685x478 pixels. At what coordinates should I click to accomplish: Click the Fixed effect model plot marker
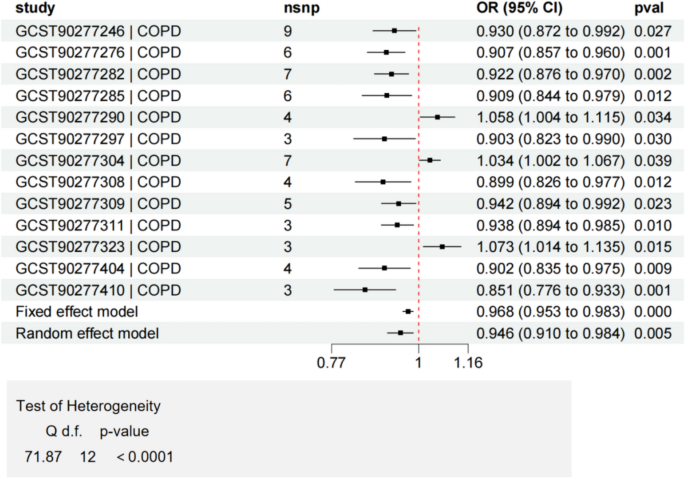pos(408,312)
